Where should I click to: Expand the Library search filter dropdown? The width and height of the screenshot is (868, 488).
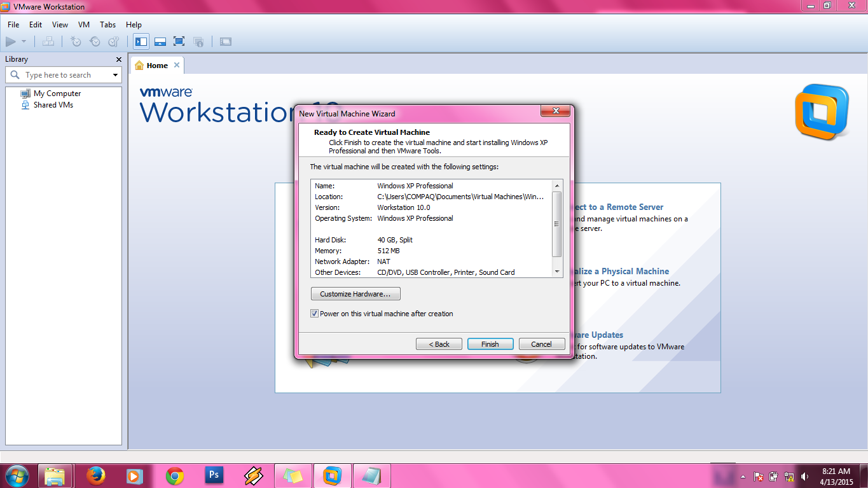pyautogui.click(x=115, y=75)
